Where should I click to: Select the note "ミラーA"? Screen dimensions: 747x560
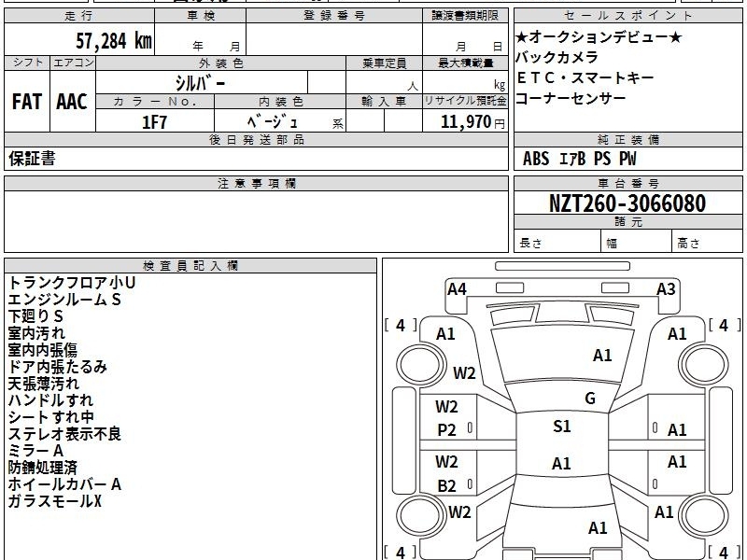click(x=35, y=451)
